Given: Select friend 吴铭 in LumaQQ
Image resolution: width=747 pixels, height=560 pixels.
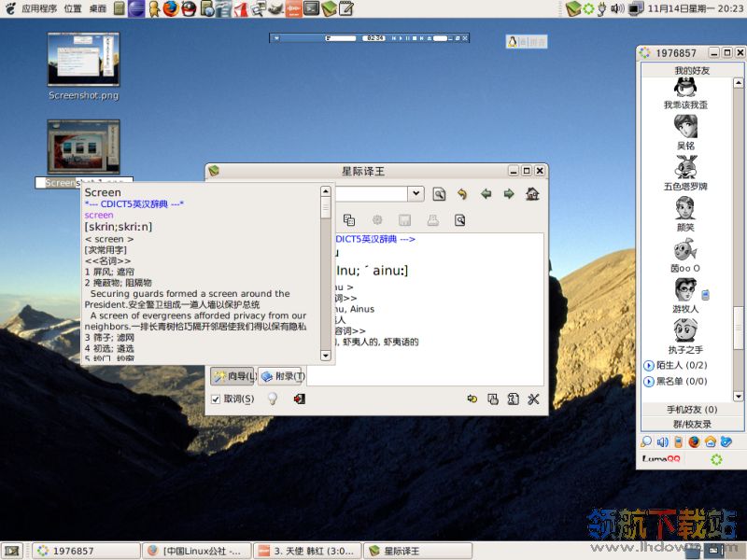Looking at the screenshot, I should coord(685,133).
